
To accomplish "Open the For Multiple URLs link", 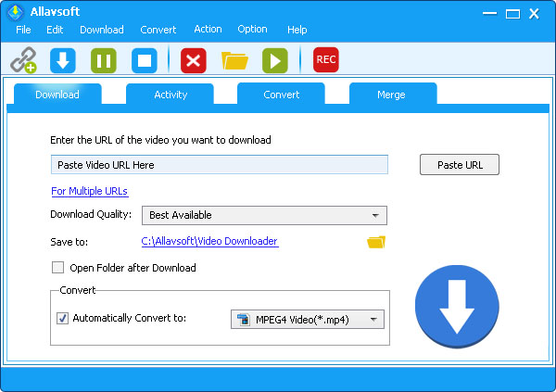I will point(89,191).
